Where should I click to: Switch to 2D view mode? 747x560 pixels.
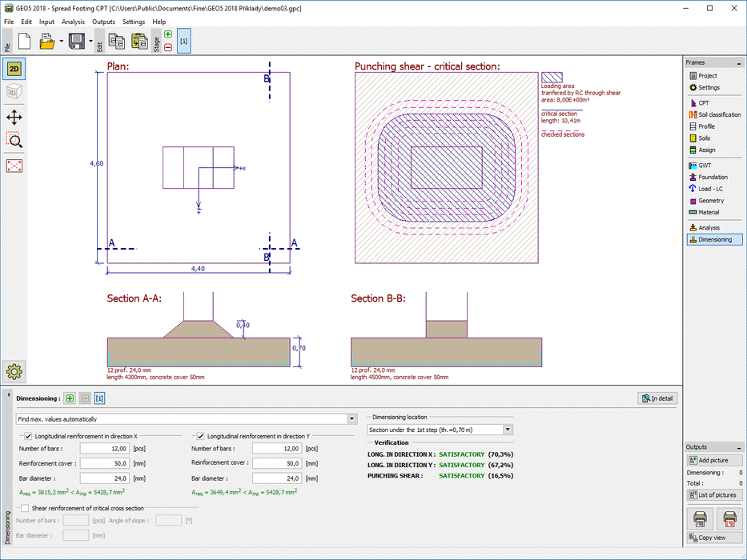[x=14, y=69]
